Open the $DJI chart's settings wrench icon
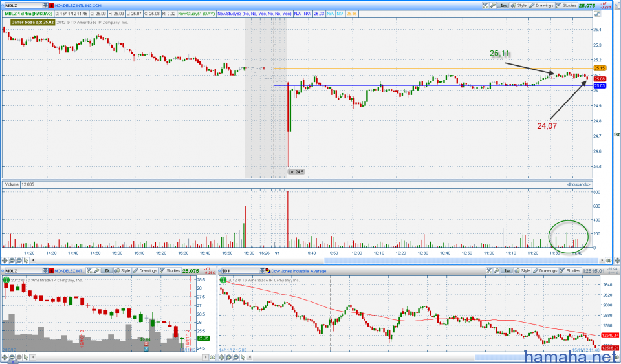Viewport: 621px width, 364px height. tap(496, 271)
